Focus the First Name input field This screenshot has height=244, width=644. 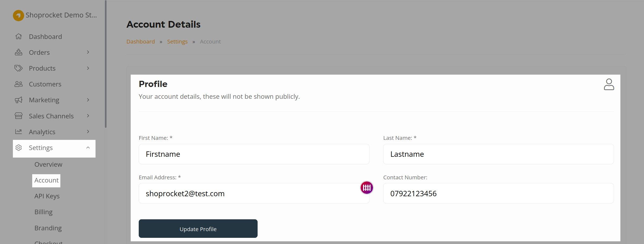(254, 154)
